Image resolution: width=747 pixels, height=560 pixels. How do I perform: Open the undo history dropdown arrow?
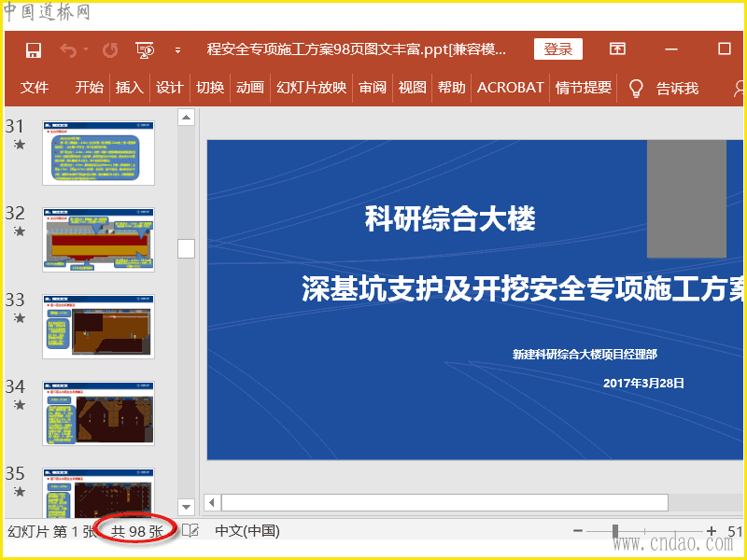pos(86,49)
